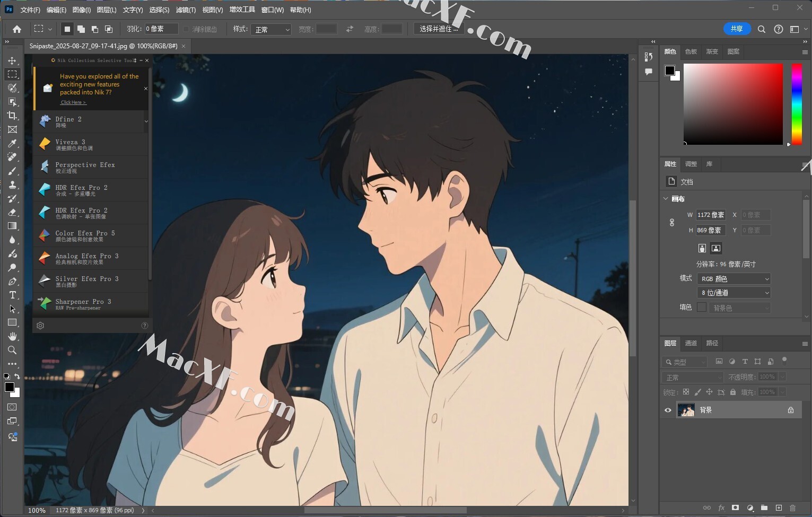This screenshot has width=812, height=517.
Task: Select Add to Selection mode button
Action: point(81,29)
